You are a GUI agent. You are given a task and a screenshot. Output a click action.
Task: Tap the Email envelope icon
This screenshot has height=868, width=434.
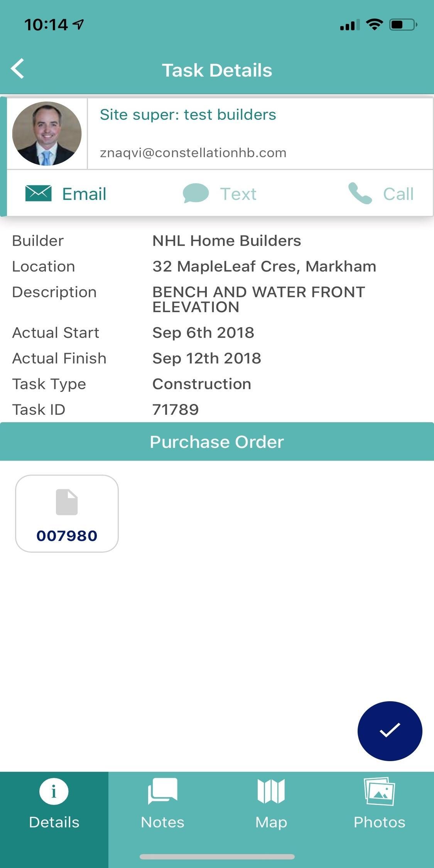pos(39,193)
